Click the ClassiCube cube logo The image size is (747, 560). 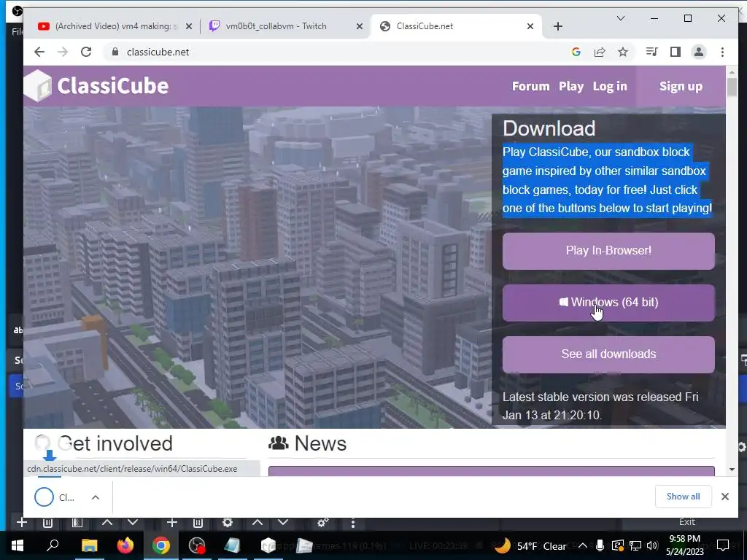tap(38, 86)
